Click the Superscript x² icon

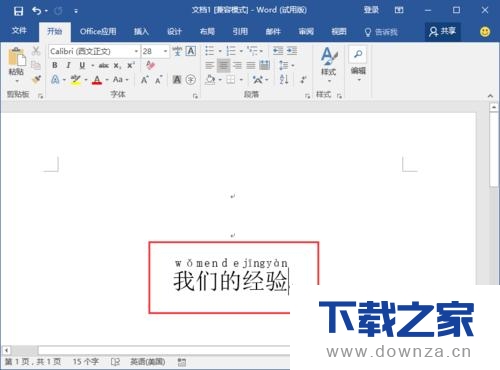(x=131, y=65)
